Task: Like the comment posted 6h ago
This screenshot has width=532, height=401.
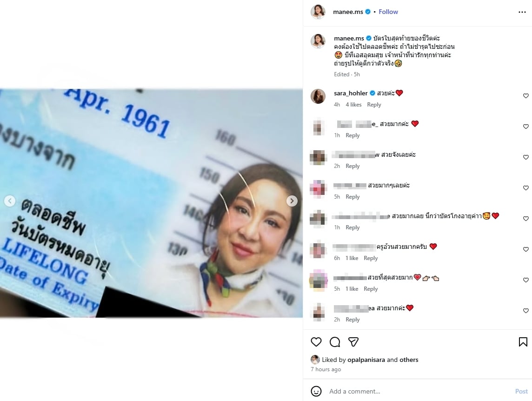Action: point(525,249)
